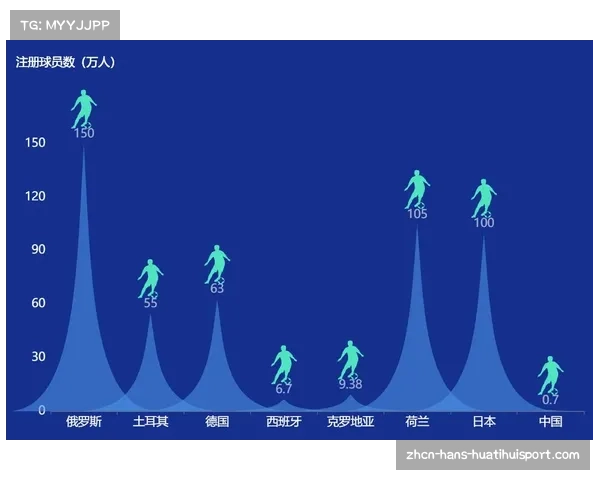Click the value label 6.7
The height and width of the screenshot is (480, 600).
click(x=284, y=389)
